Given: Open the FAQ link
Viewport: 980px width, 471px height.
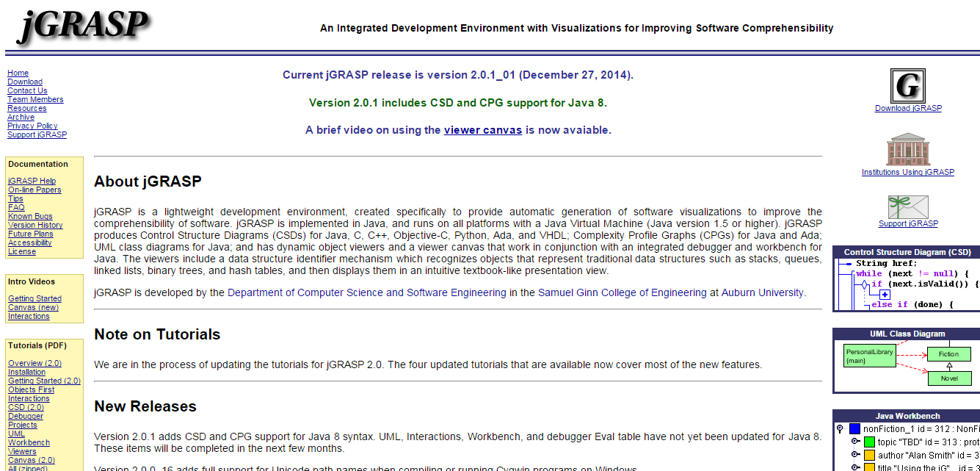Looking at the screenshot, I should (x=16, y=208).
